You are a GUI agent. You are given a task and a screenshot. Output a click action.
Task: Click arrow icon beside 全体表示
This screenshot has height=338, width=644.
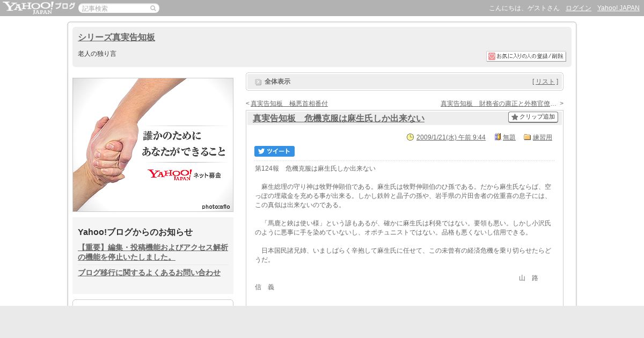258,82
